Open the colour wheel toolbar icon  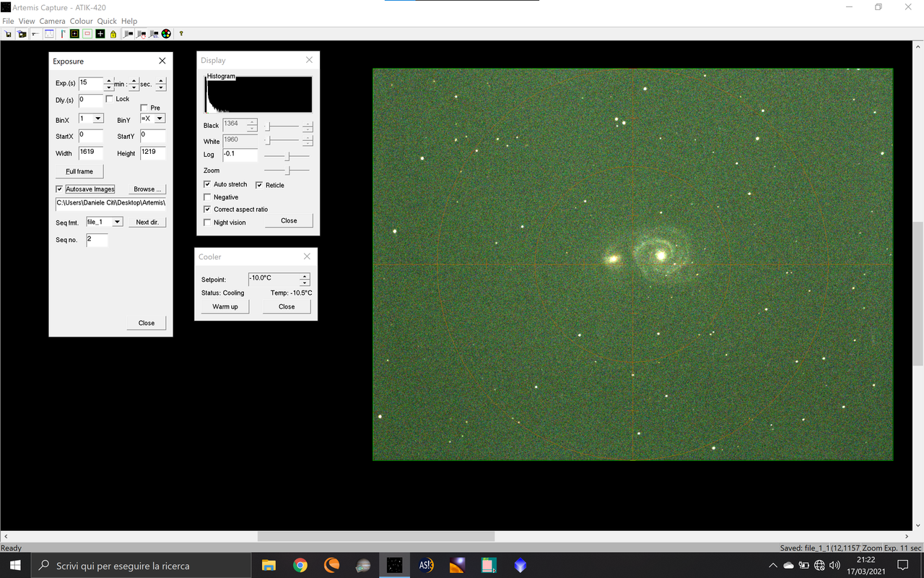pos(165,33)
